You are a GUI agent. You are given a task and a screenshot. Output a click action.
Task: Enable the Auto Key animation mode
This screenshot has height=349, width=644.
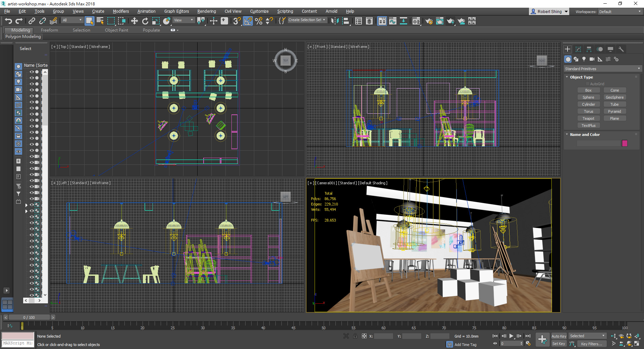tap(558, 336)
